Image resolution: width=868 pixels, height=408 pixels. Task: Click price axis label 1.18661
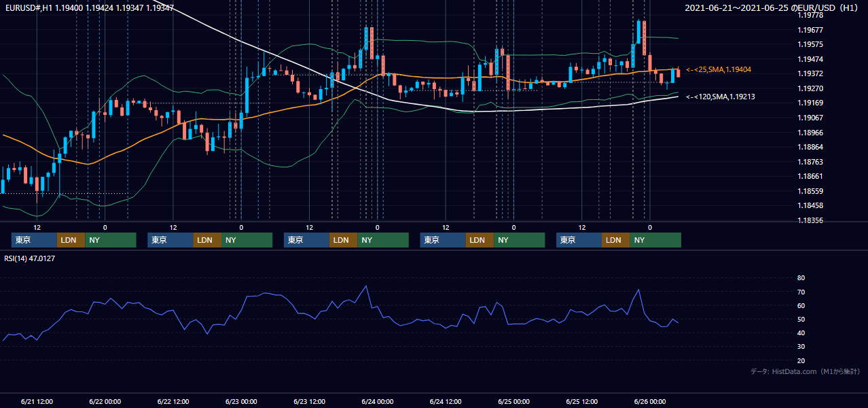[x=810, y=176]
